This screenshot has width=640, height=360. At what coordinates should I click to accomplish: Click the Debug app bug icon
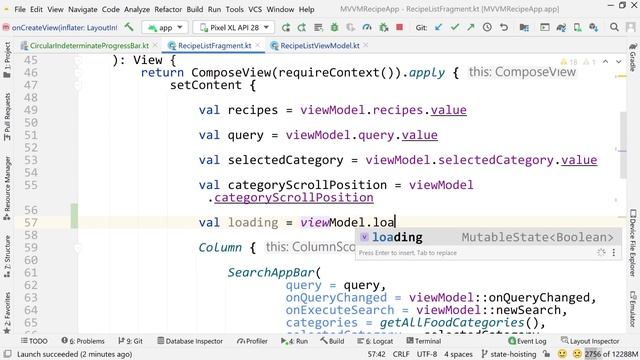click(x=334, y=27)
